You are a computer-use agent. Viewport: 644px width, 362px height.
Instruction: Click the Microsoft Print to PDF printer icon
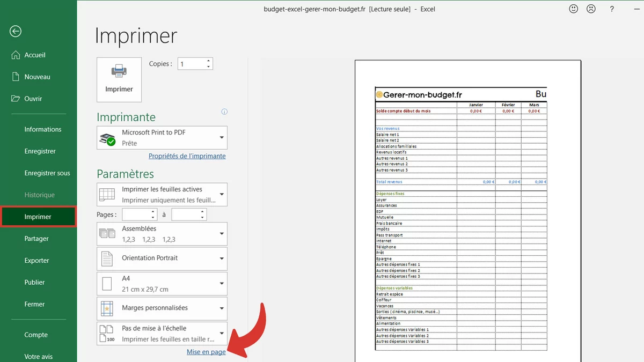pos(107,138)
